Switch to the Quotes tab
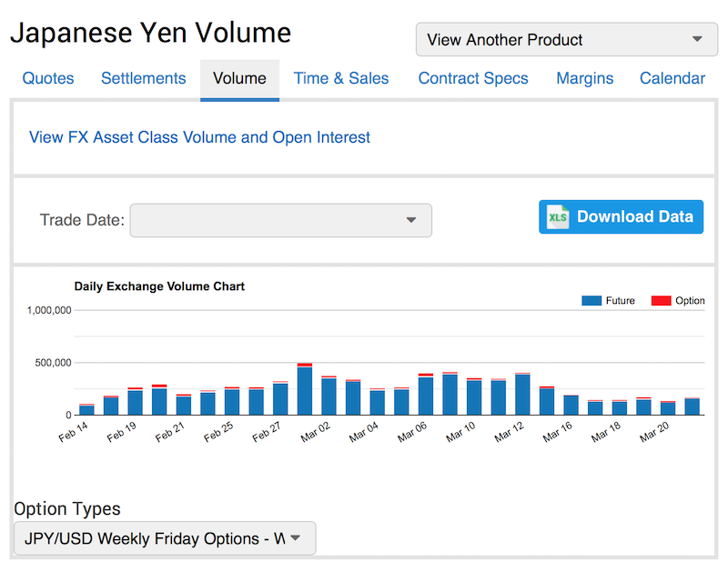728x572 pixels. tap(48, 78)
